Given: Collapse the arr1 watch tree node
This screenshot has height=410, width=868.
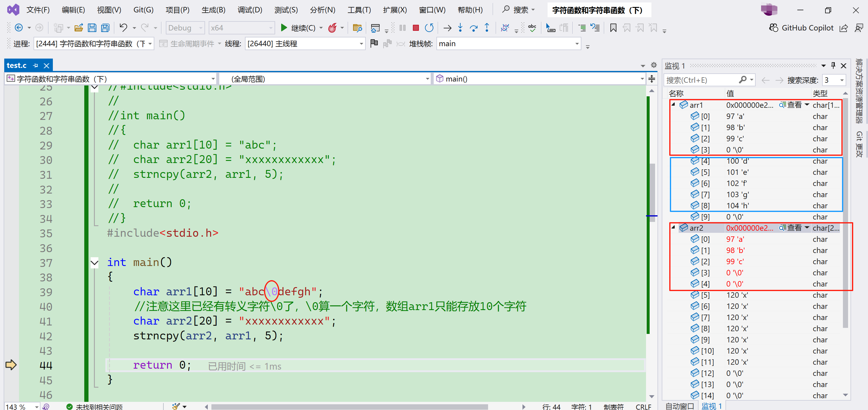Looking at the screenshot, I should click(673, 105).
